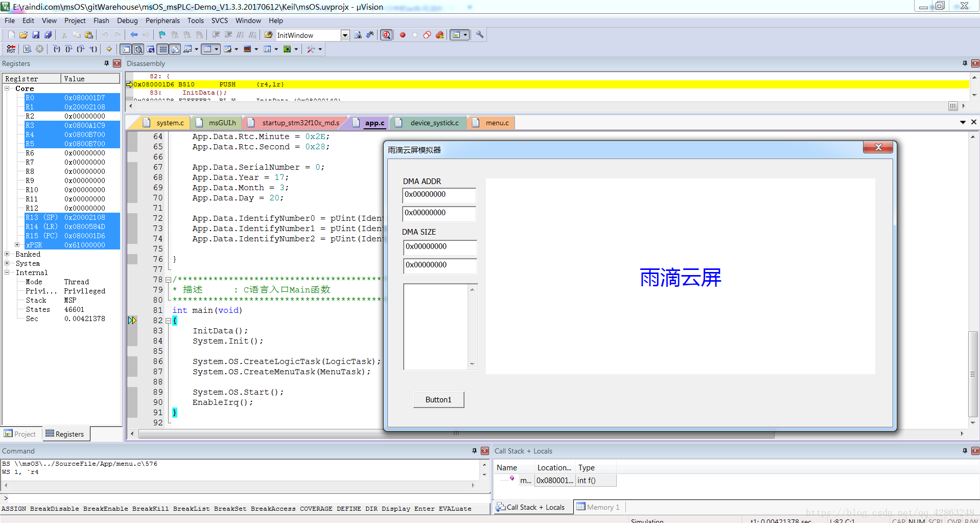Image resolution: width=980 pixels, height=523 pixels.
Task: Click the first DMA ADDR input field
Action: (439, 195)
